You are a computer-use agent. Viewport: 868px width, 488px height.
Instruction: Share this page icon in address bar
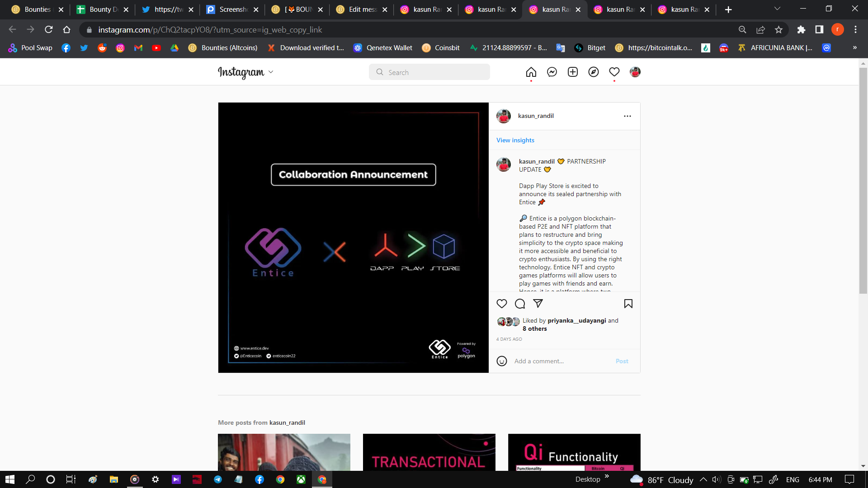pyautogui.click(x=760, y=30)
